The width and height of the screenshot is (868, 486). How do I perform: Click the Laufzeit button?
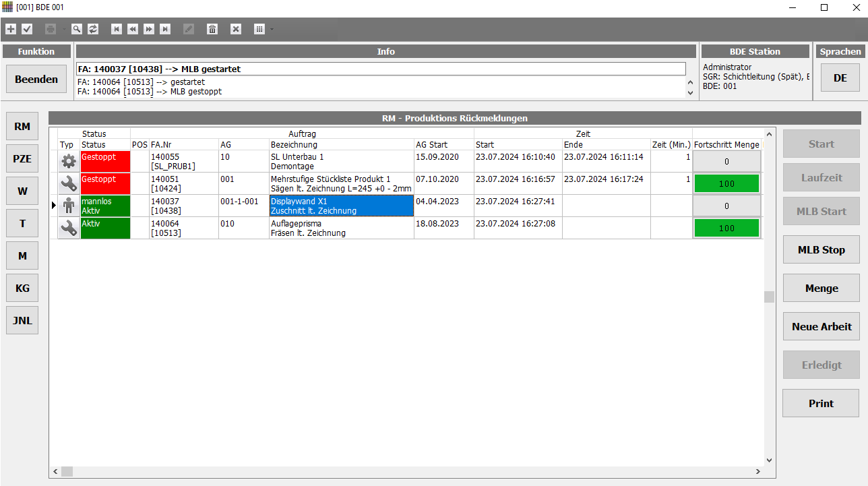click(x=821, y=177)
